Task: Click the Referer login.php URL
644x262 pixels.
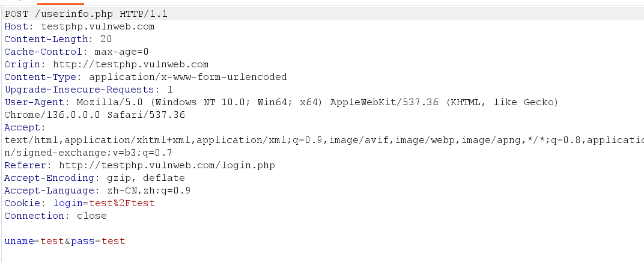Action: 167,165
